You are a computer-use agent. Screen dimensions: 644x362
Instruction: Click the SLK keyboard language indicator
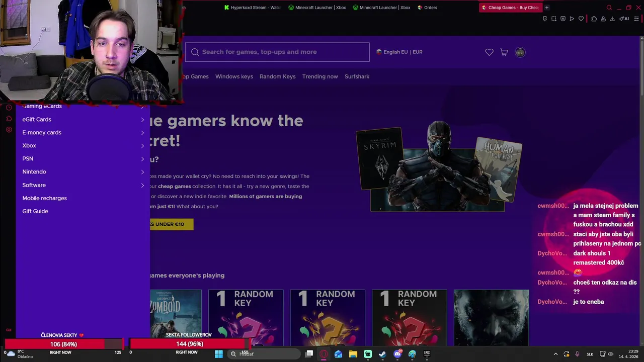tap(590, 354)
